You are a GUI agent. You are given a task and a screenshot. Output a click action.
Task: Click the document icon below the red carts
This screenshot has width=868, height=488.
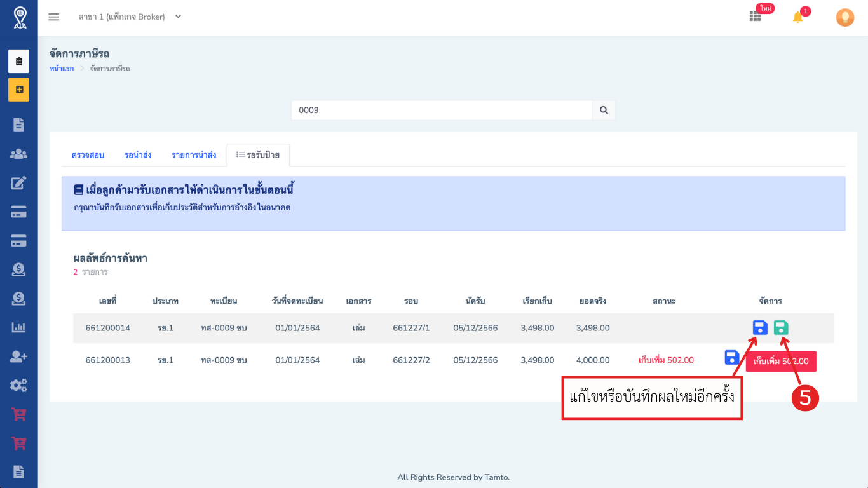pos(18,471)
